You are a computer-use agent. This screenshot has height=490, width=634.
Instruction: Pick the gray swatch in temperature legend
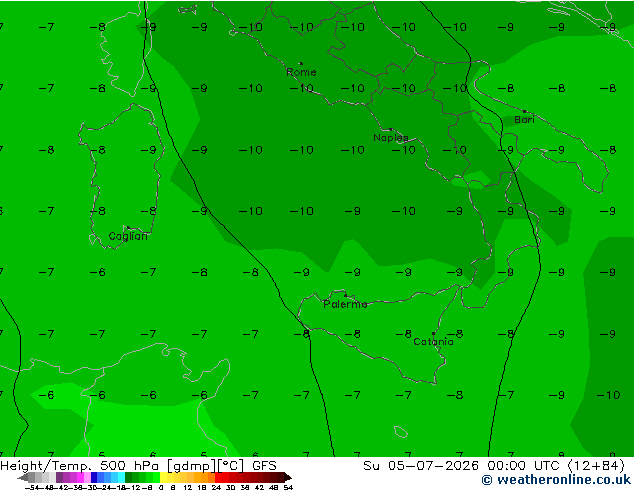pyautogui.click(x=32, y=477)
